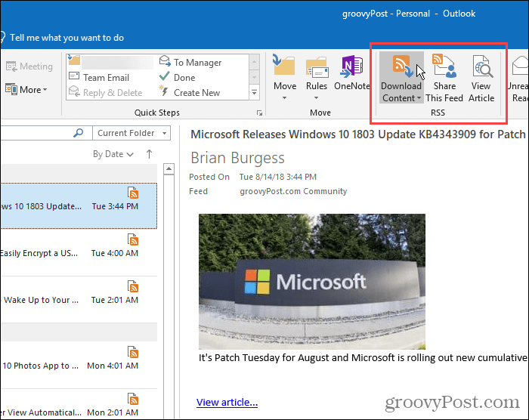Open the View article... link
Screen dimensions: 529x420
[227, 402]
